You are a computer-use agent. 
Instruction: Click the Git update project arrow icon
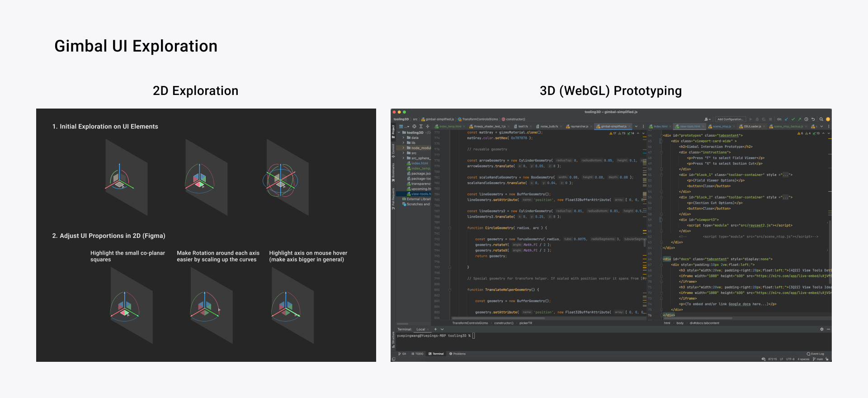787,119
